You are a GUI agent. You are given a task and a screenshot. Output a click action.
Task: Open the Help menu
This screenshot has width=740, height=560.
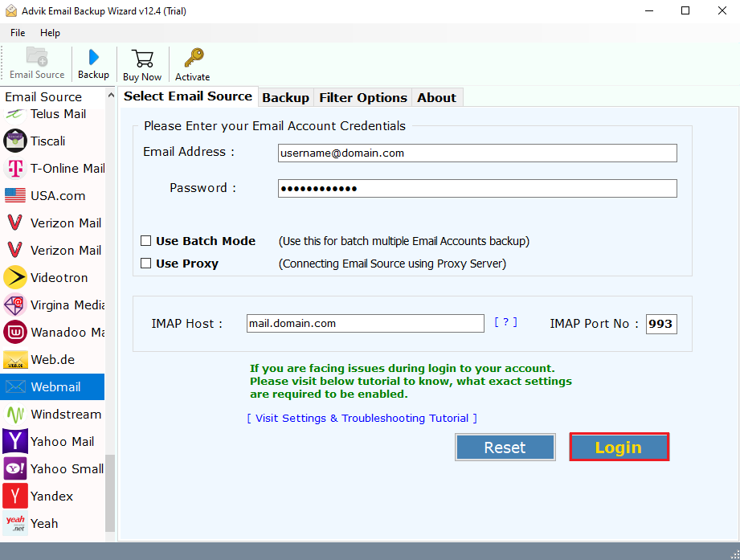[50, 33]
